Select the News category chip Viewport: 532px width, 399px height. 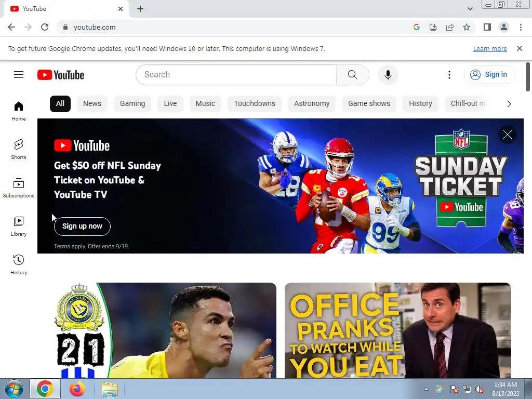92,103
